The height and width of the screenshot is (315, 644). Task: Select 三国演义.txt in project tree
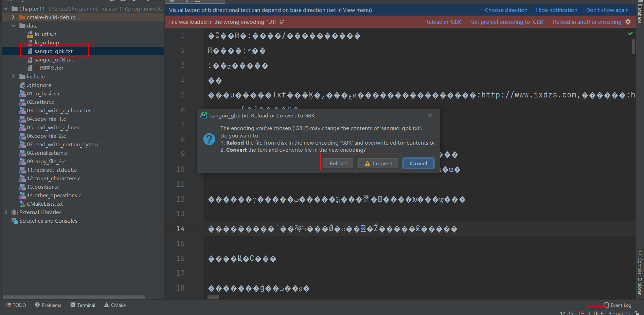(x=49, y=68)
